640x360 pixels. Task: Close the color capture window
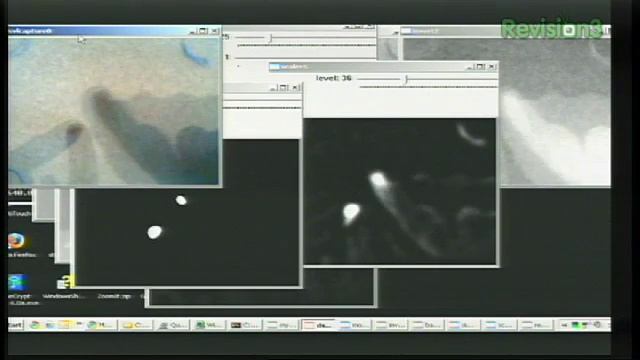coord(215,31)
